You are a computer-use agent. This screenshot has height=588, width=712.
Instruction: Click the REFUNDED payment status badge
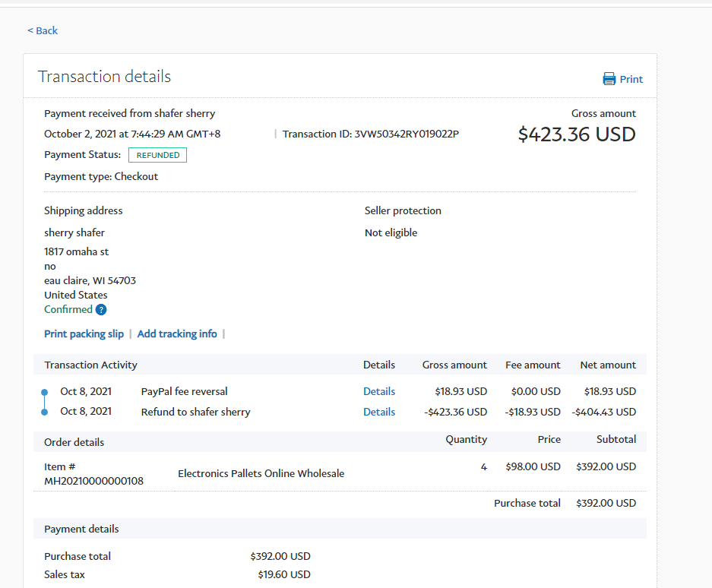(x=157, y=155)
